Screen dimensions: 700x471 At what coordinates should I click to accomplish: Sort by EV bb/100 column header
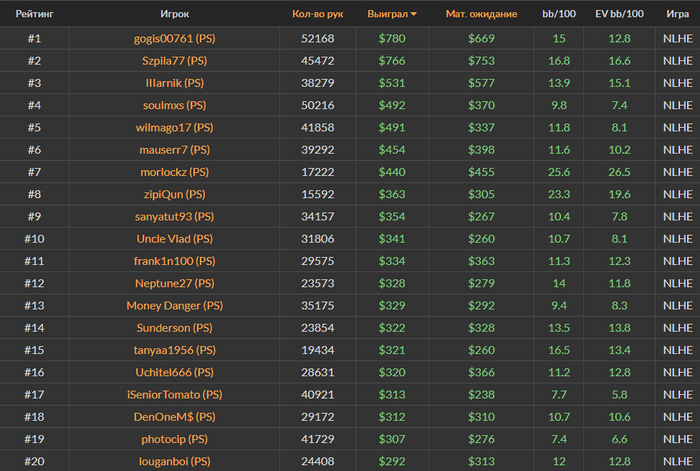tap(619, 15)
